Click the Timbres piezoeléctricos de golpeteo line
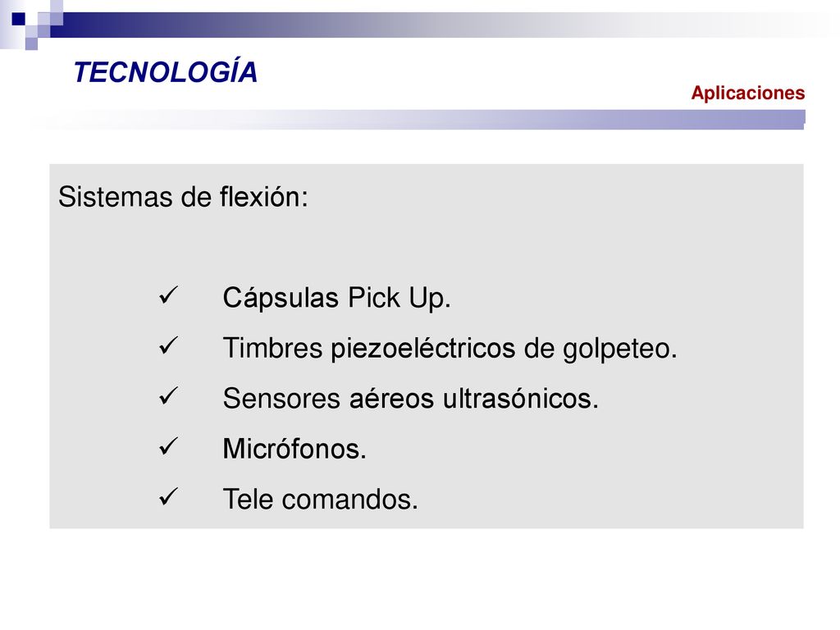840x630 pixels. click(450, 348)
